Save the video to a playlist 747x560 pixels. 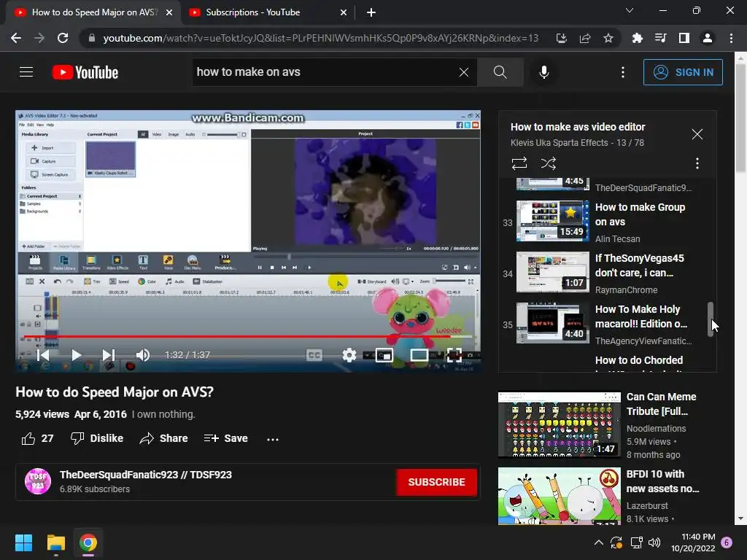pyautogui.click(x=226, y=438)
